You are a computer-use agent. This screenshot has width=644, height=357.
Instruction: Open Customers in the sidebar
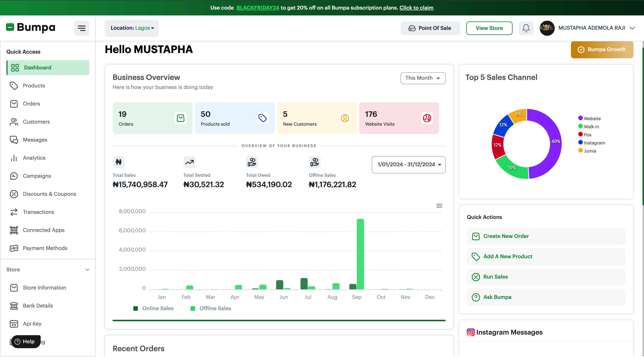click(x=48, y=122)
